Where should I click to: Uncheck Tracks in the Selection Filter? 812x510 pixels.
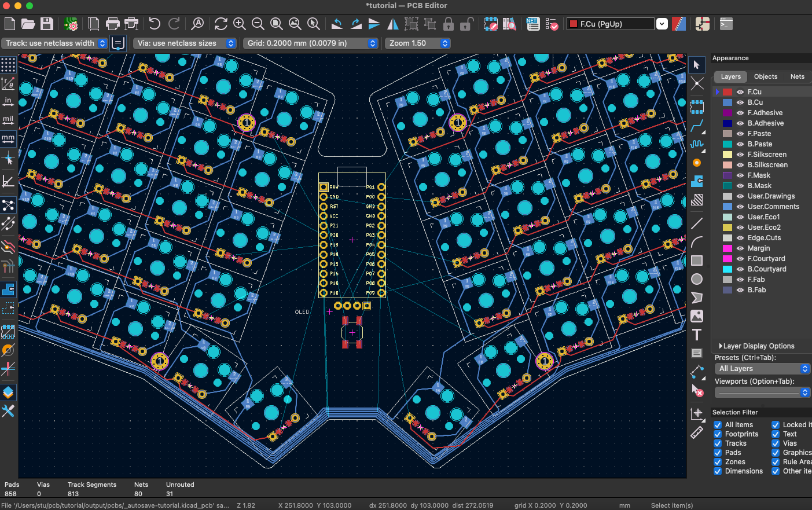tap(718, 443)
